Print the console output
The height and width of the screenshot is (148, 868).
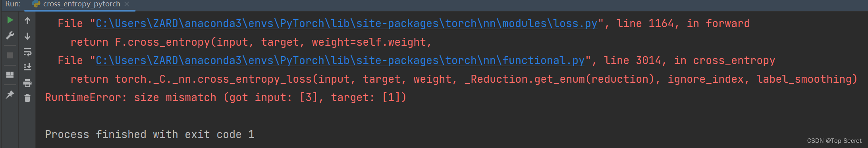pyautogui.click(x=27, y=83)
